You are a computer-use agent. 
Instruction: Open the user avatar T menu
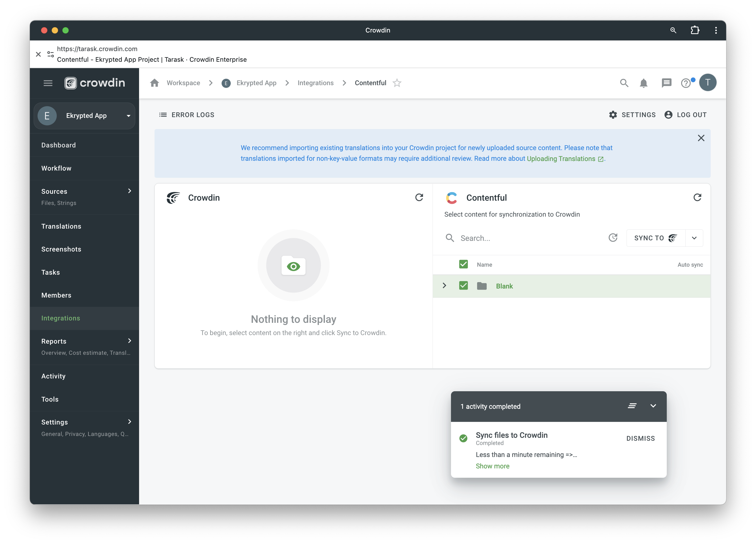(x=708, y=83)
